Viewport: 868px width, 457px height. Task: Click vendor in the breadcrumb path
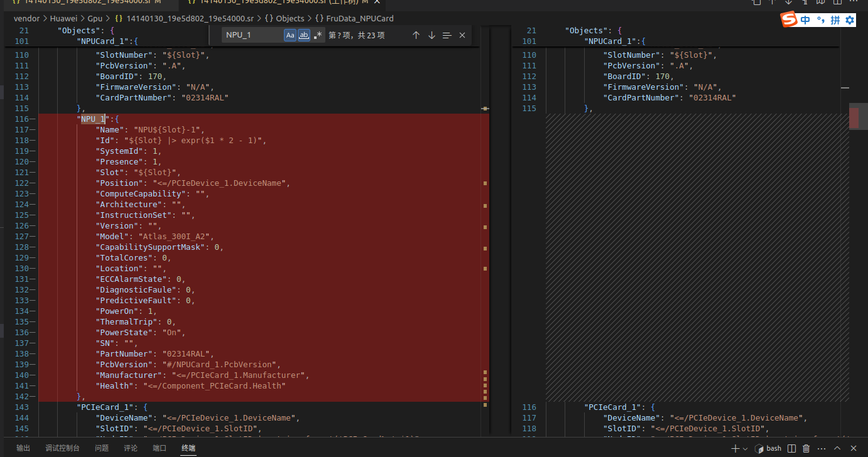[x=26, y=19]
